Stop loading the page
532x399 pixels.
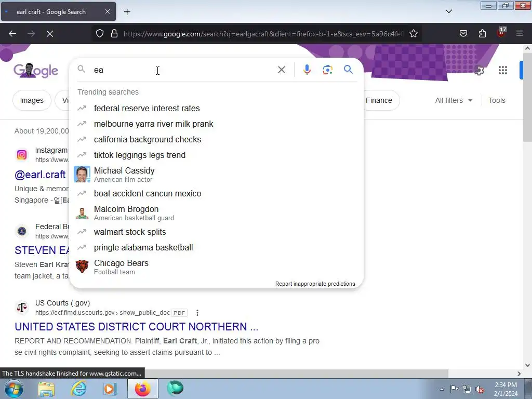(50, 34)
